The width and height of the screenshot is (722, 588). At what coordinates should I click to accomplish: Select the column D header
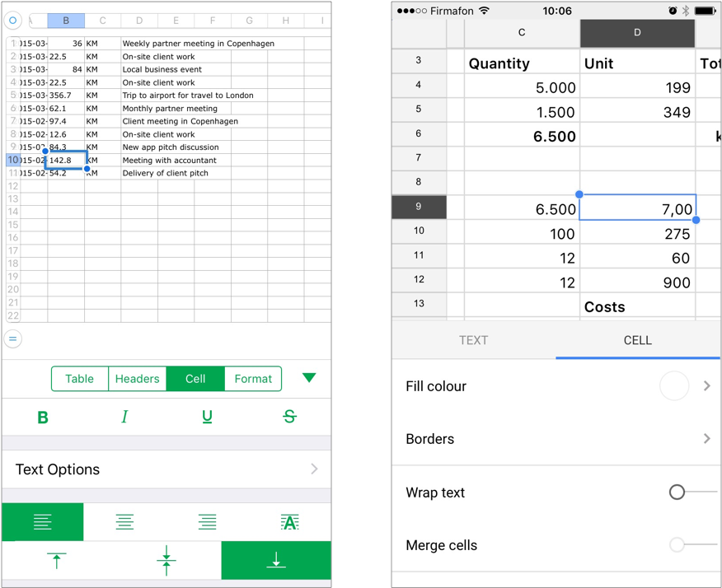638,32
